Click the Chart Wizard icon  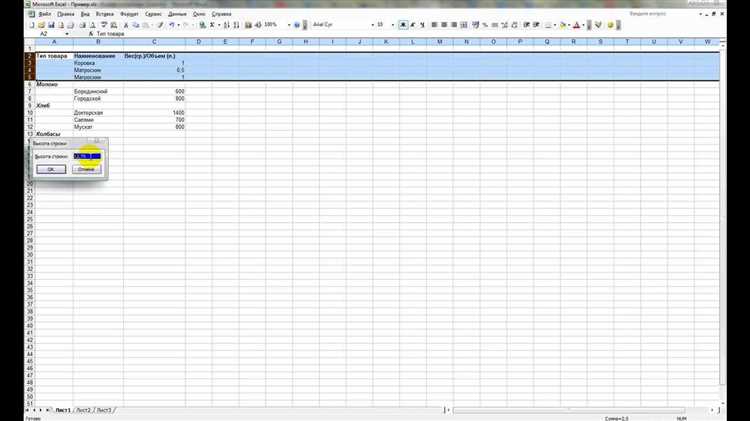248,25
